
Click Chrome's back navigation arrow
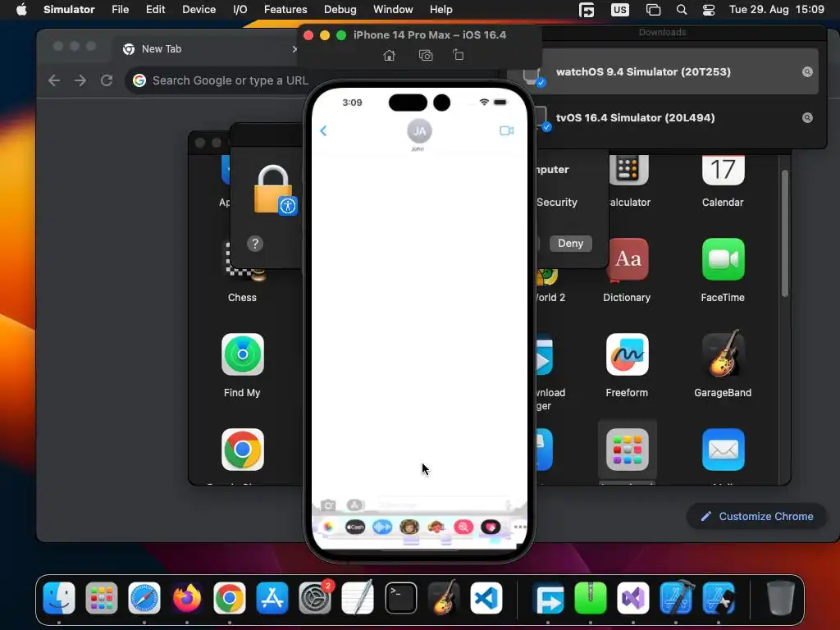54,80
